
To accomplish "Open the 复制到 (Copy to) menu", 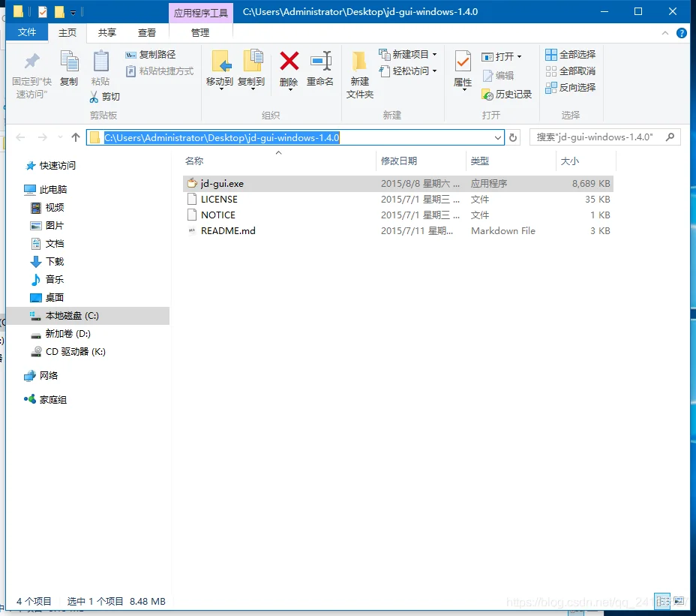I will click(252, 70).
